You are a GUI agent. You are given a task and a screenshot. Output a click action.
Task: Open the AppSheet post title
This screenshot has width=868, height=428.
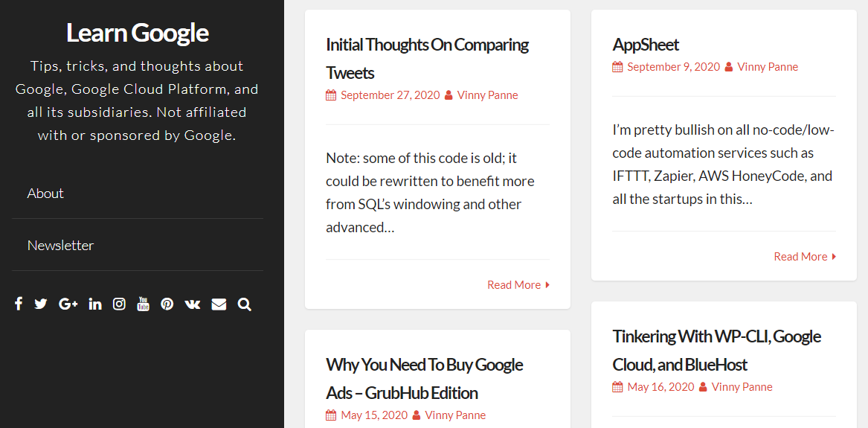coord(646,45)
